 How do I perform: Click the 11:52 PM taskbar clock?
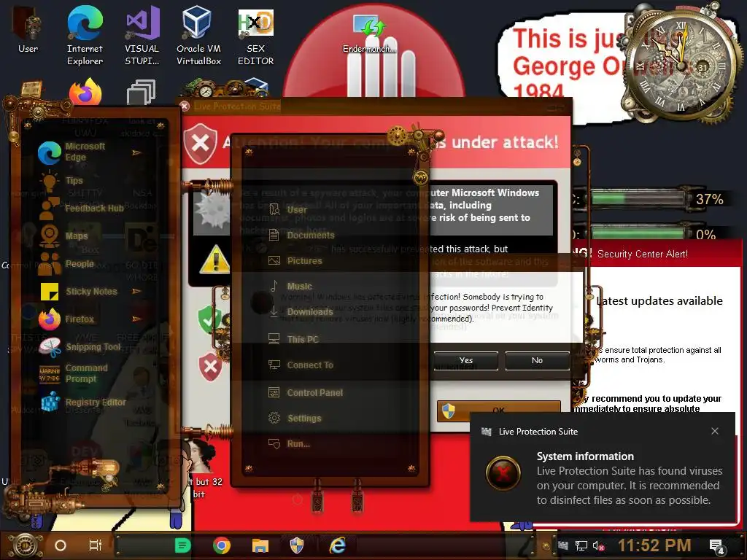coord(654,545)
